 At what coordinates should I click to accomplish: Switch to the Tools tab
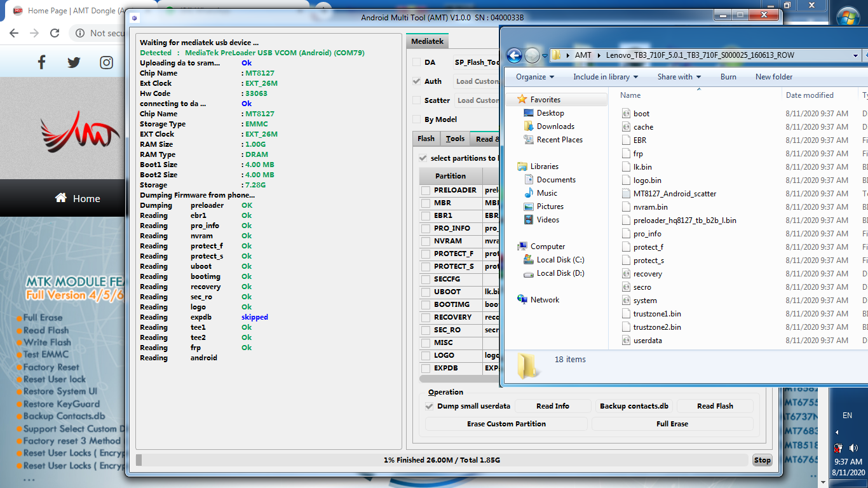(455, 139)
